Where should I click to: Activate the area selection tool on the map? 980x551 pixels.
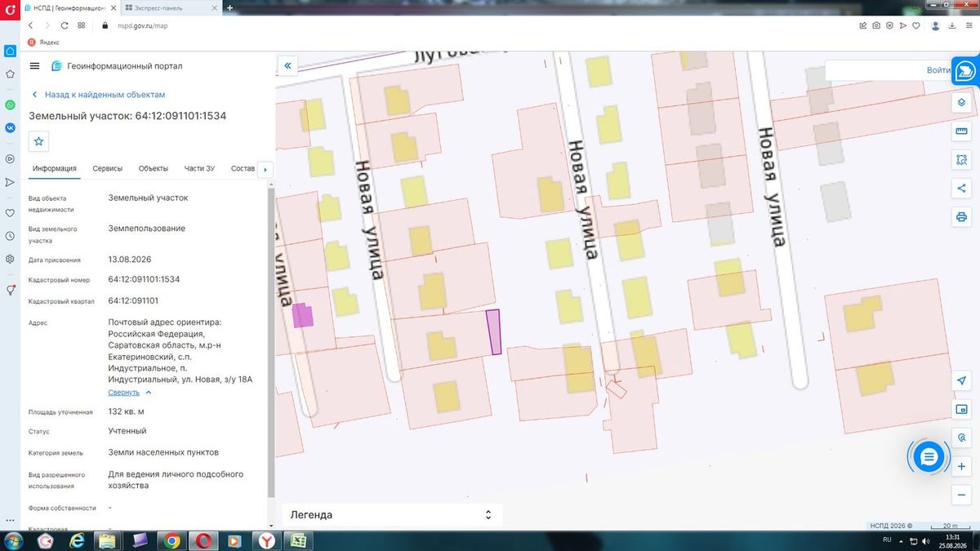click(962, 160)
